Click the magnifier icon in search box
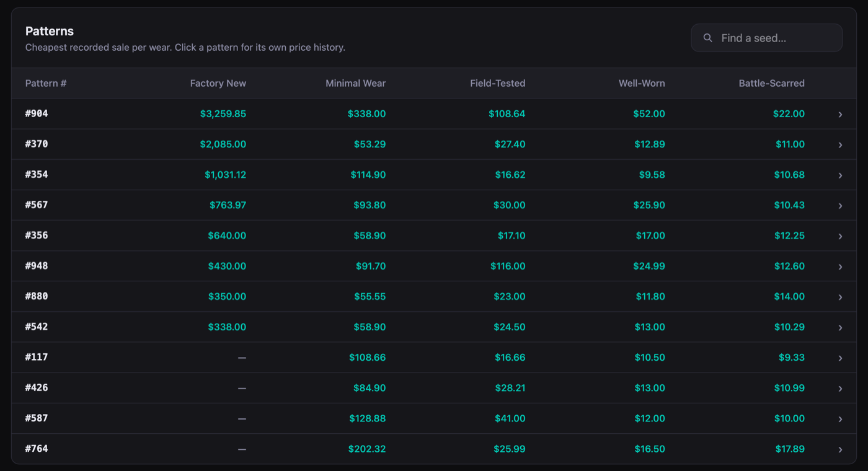This screenshot has height=471, width=868. [x=707, y=38]
